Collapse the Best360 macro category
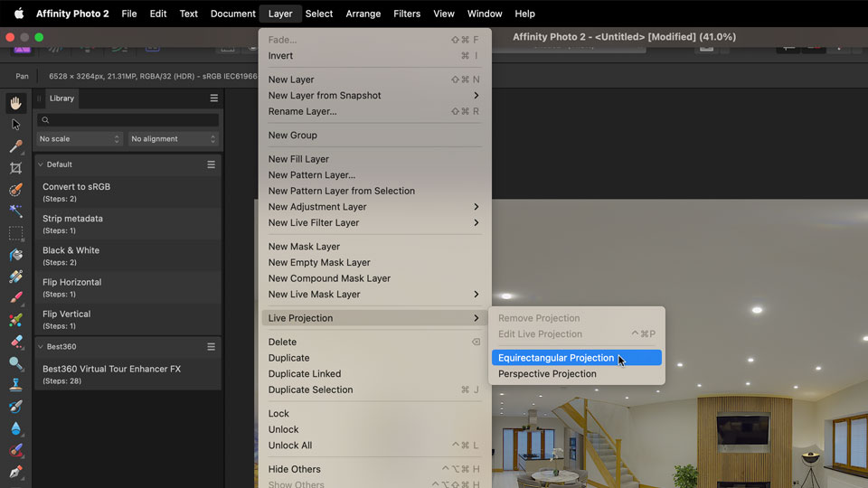 click(x=41, y=346)
